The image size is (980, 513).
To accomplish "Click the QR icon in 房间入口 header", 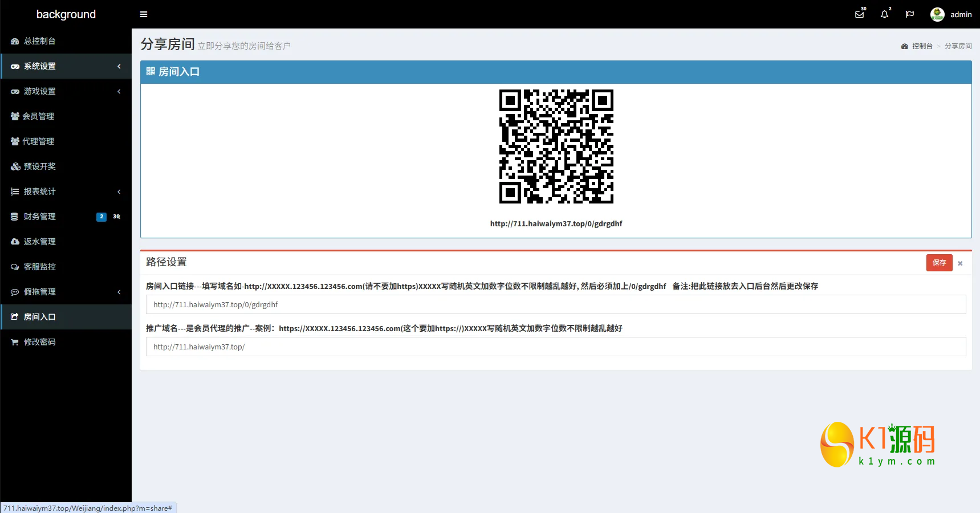I will point(151,71).
